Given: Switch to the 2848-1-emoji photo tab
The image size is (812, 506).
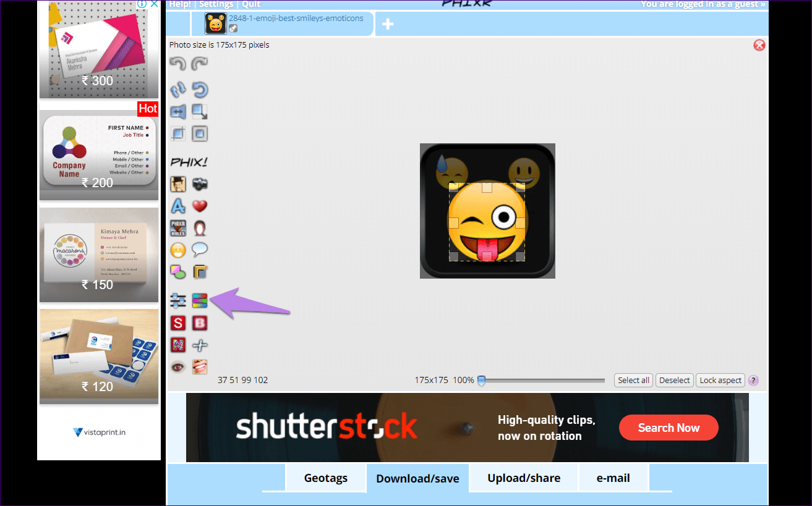Looking at the screenshot, I should click(x=282, y=23).
